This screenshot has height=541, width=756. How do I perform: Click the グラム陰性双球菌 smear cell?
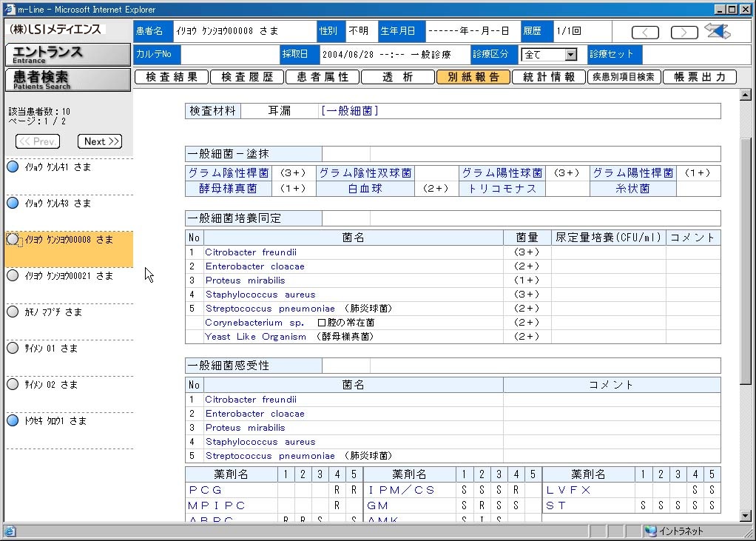pos(365,173)
